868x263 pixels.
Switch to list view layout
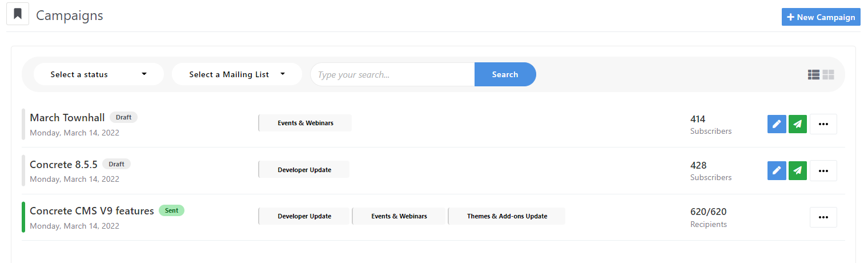click(x=814, y=74)
